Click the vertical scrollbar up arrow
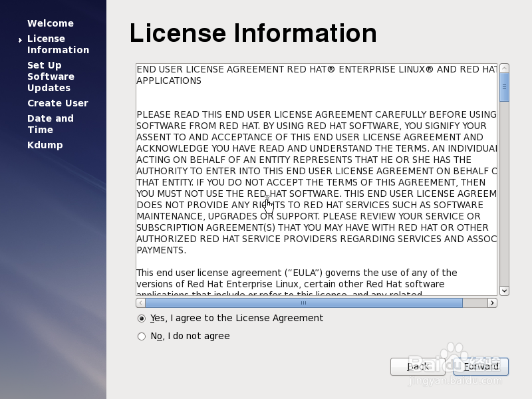Screen dimensions: 532x399 (504, 68)
